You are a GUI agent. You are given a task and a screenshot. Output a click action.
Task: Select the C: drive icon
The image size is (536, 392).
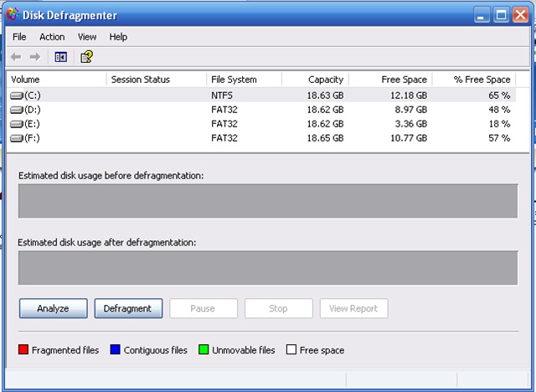point(17,95)
